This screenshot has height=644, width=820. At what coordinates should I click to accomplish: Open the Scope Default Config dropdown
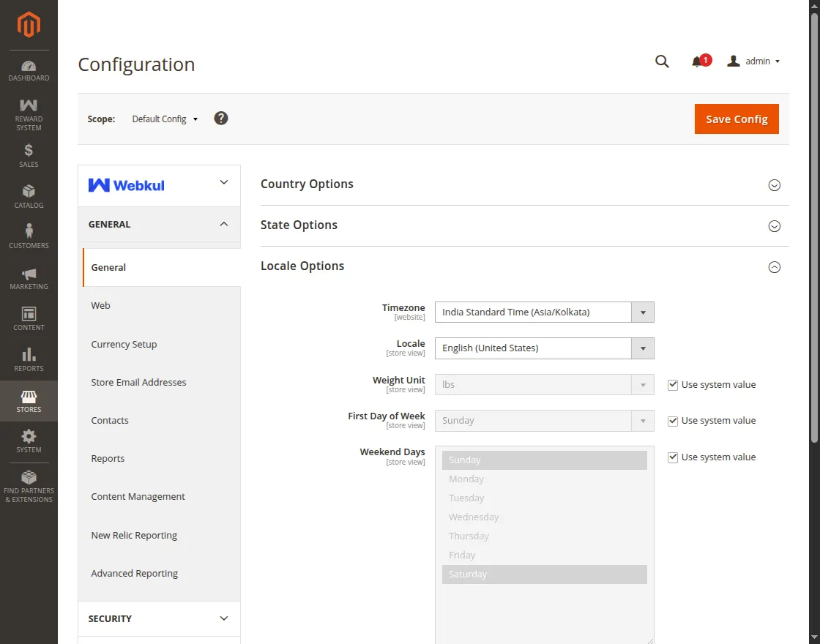[165, 119]
